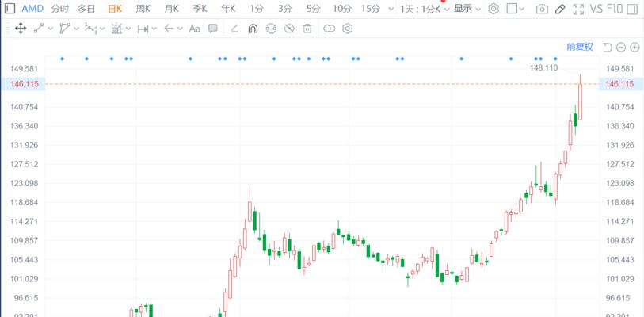Hide all drawings with crossed-eye icon

click(x=290, y=29)
